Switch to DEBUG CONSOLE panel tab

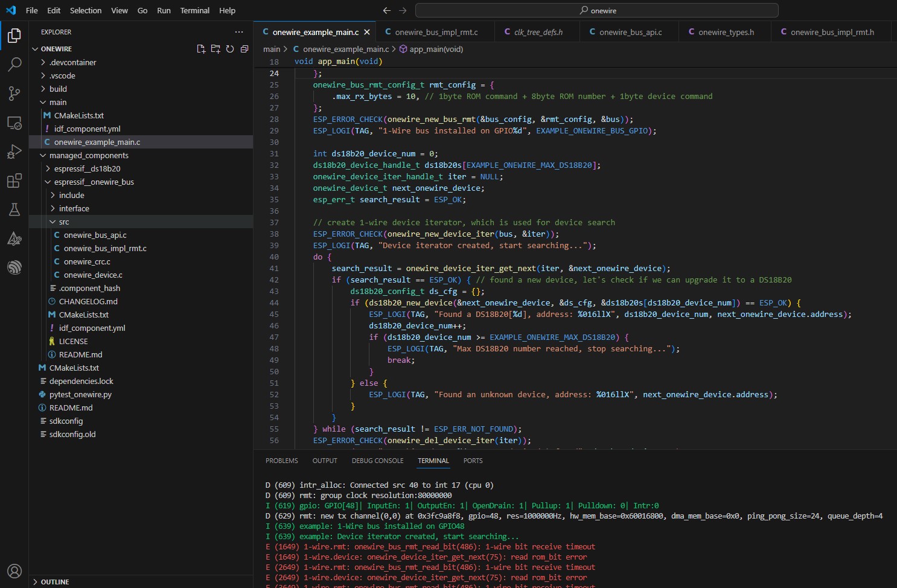(378, 461)
